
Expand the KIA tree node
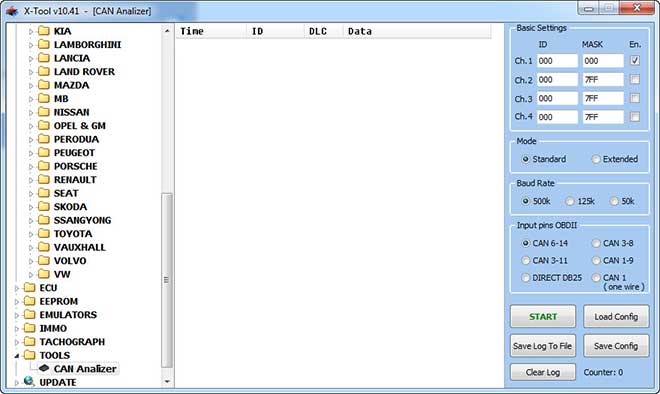31,32
